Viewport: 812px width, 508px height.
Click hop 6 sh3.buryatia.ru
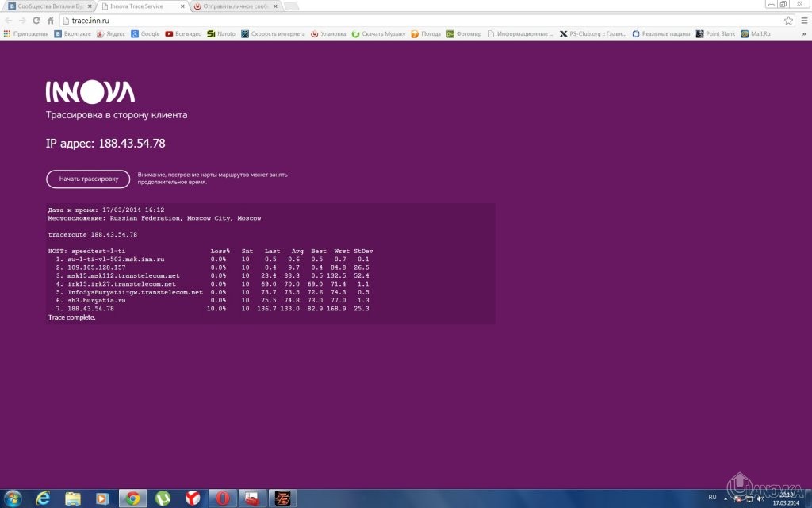coord(96,301)
